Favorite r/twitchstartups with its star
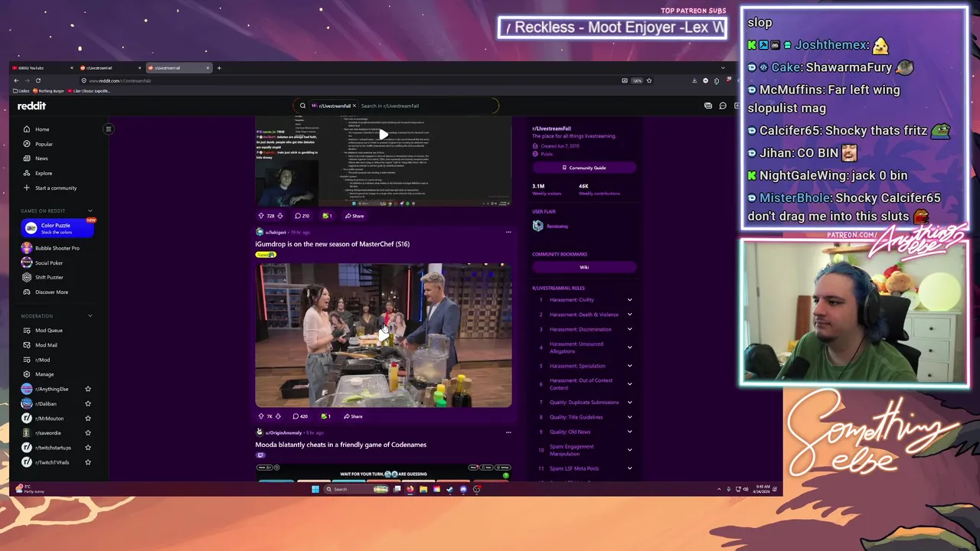The image size is (980, 551). pyautogui.click(x=88, y=448)
